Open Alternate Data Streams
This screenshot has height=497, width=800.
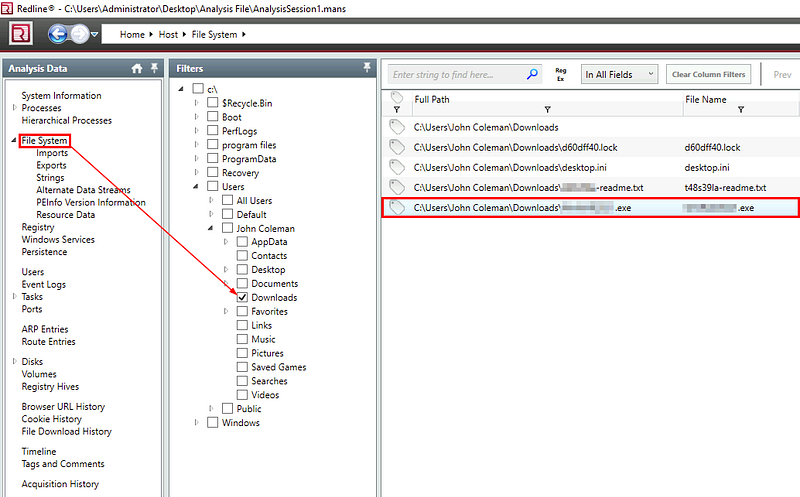[x=83, y=190]
